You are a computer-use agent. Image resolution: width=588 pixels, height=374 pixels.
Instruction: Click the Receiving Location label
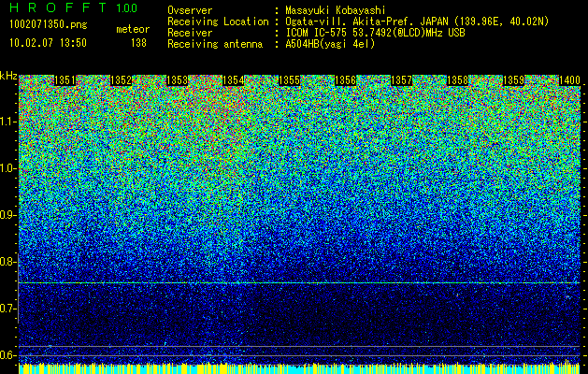218,22
